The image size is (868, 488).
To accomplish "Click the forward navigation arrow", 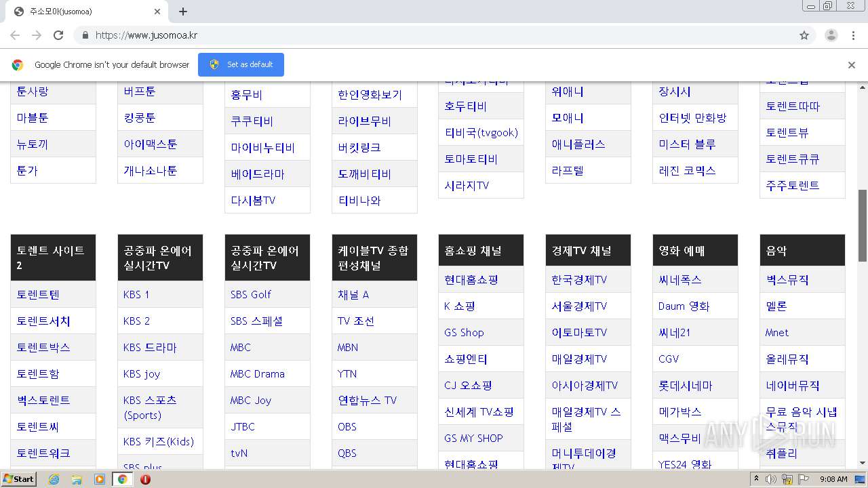I will [37, 35].
